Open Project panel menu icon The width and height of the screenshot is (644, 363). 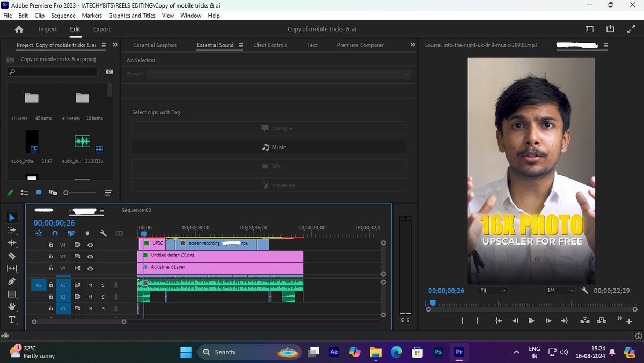104,45
